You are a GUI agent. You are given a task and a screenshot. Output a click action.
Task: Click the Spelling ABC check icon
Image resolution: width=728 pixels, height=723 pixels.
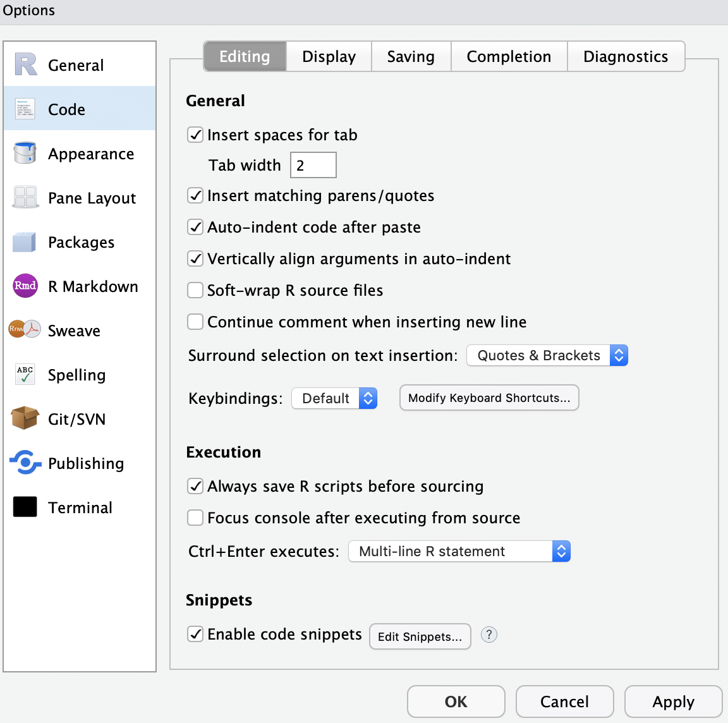(x=25, y=374)
